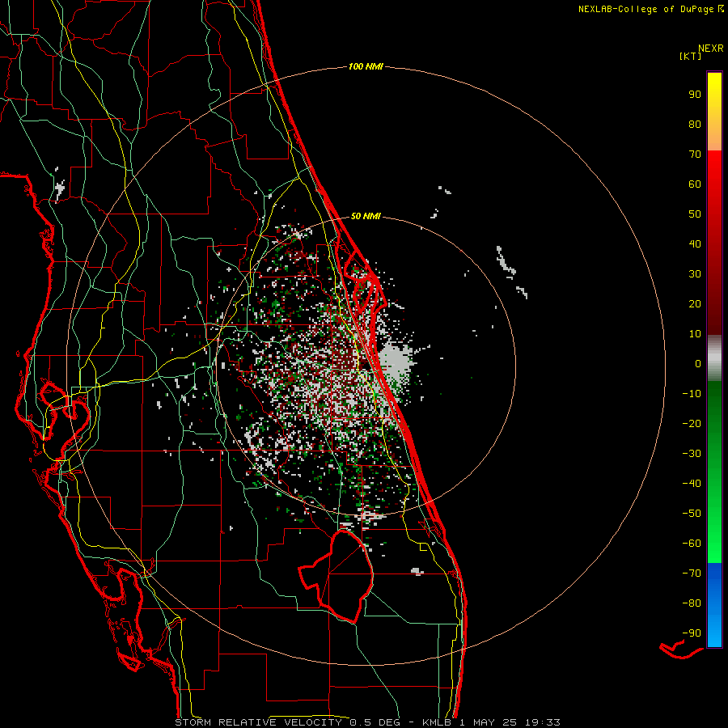Click the NEXLAB-College of DuPage header text

651,9
